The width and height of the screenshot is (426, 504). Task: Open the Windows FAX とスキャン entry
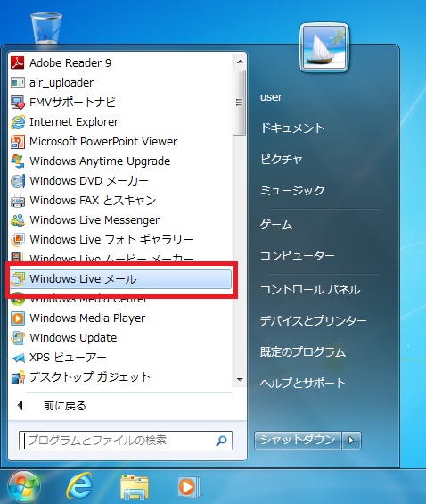coord(120,201)
